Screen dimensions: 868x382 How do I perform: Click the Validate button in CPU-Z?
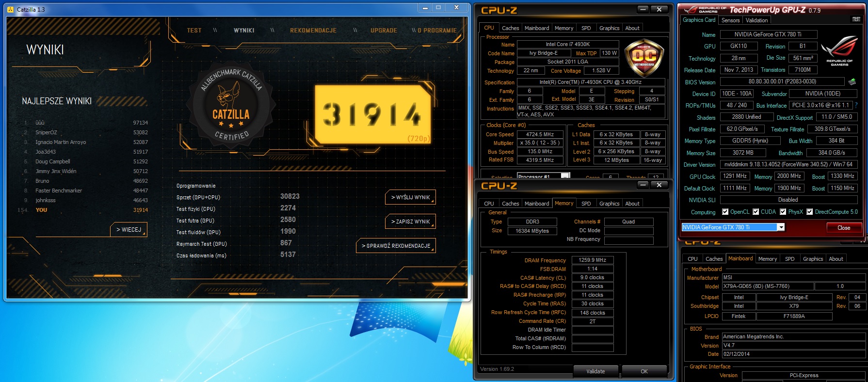click(595, 371)
